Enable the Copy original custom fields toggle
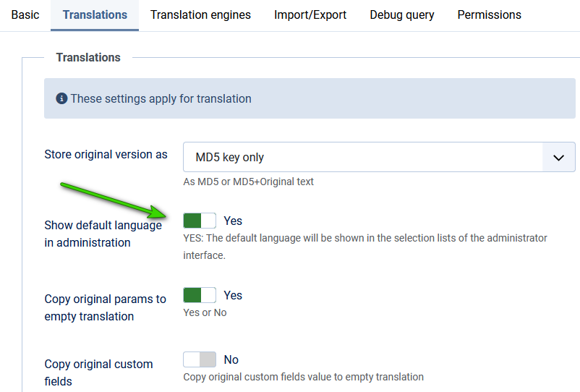This screenshot has width=580, height=392. click(200, 359)
